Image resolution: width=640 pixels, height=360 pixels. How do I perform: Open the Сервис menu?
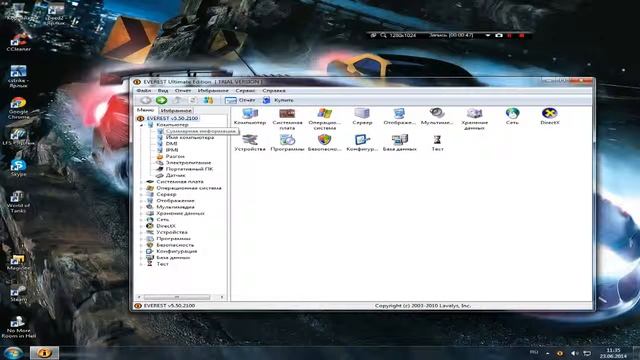[x=245, y=91]
